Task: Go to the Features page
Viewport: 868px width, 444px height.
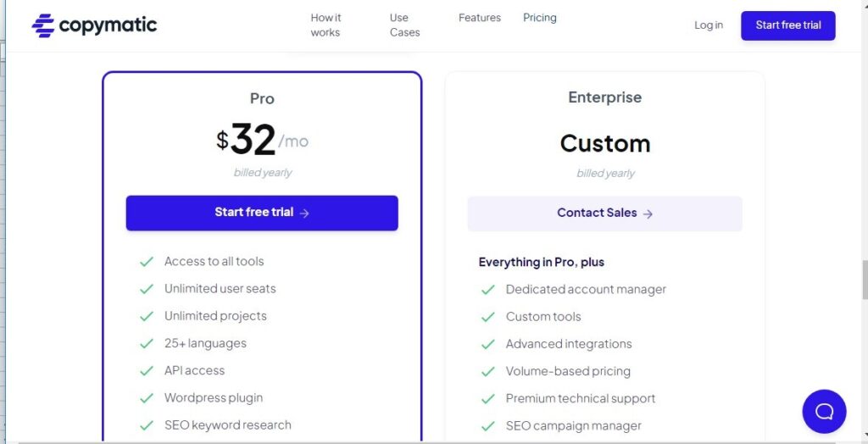Action: (x=480, y=18)
